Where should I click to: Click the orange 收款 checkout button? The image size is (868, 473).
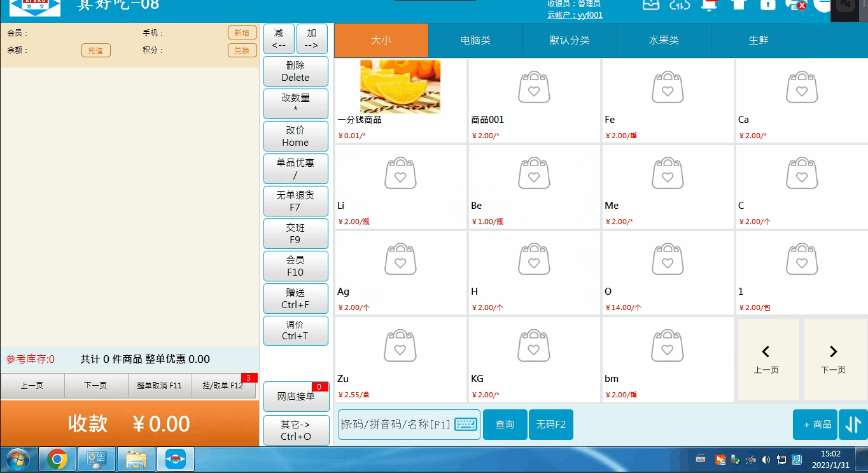tap(130, 423)
